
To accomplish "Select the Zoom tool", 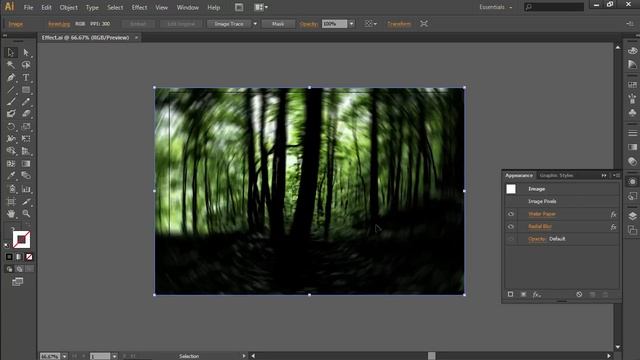I will [26, 213].
